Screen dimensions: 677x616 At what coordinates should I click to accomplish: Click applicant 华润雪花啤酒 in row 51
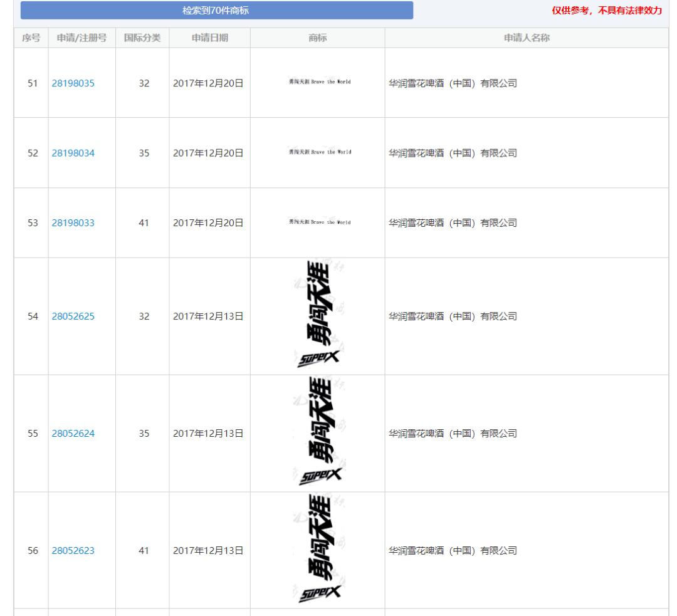453,83
